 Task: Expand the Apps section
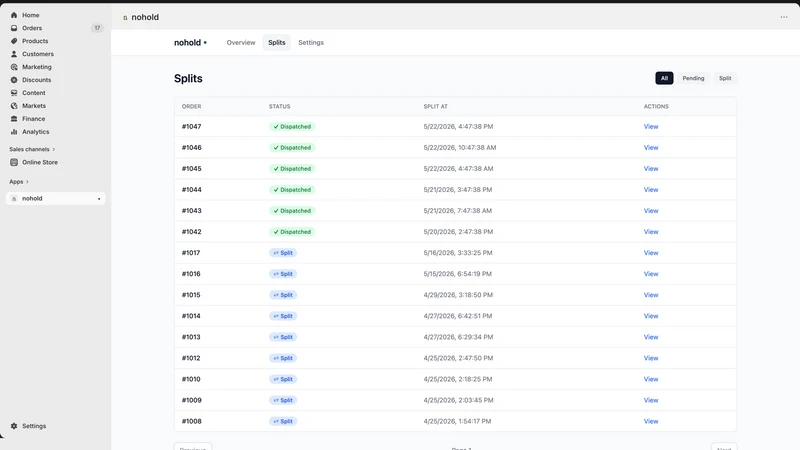(x=19, y=182)
